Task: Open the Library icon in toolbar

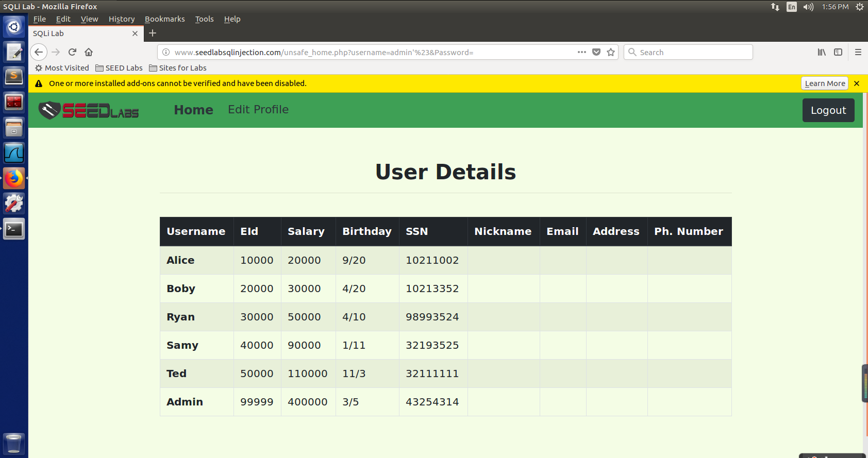Action: (822, 52)
